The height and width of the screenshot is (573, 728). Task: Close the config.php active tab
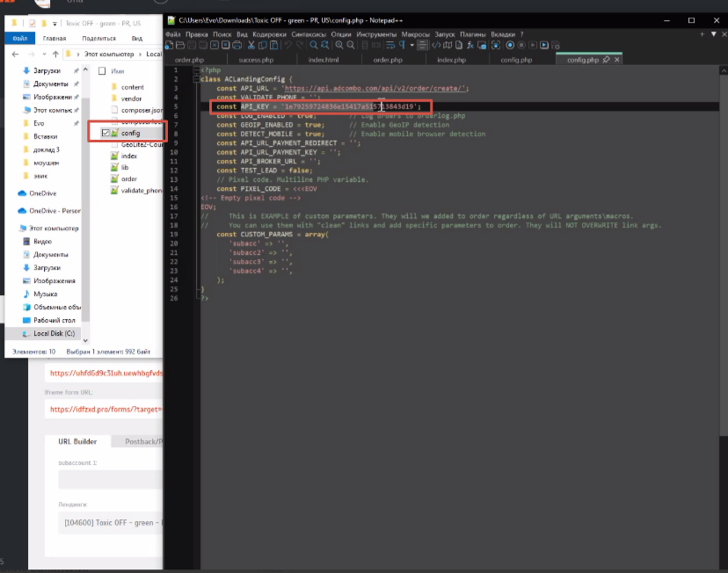(616, 60)
